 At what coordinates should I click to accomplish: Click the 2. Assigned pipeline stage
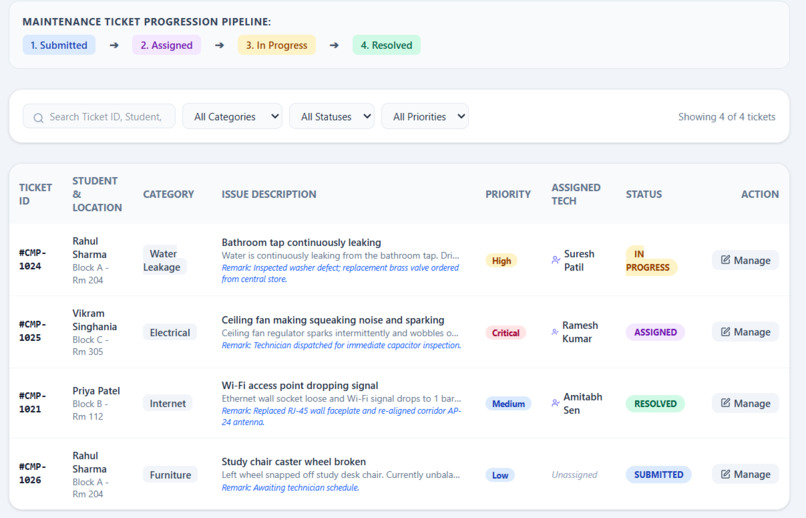pyautogui.click(x=167, y=45)
